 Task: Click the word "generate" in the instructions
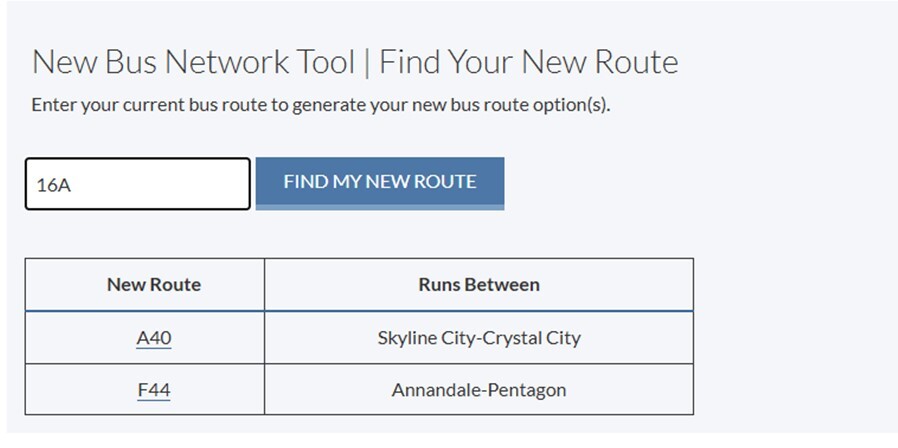click(332, 105)
